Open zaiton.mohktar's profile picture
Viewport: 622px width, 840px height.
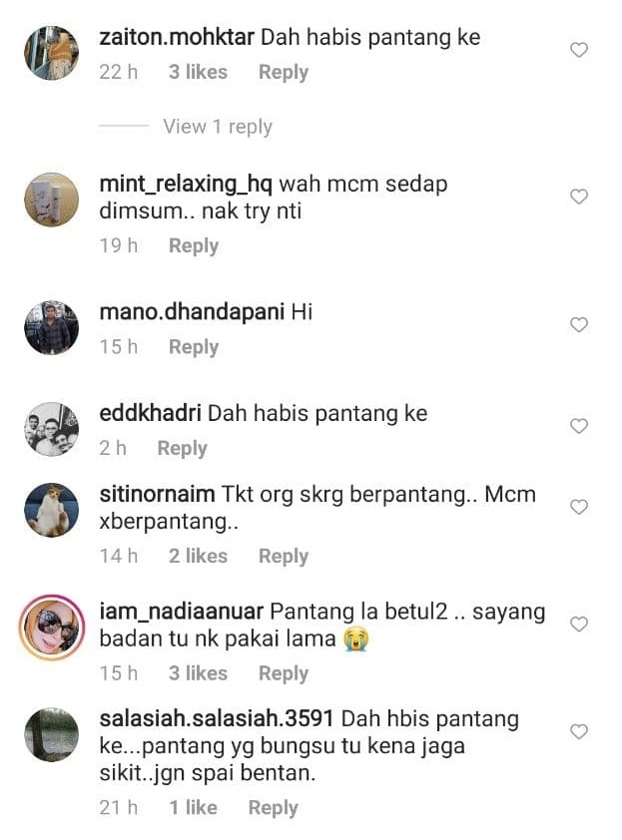tap(52, 53)
